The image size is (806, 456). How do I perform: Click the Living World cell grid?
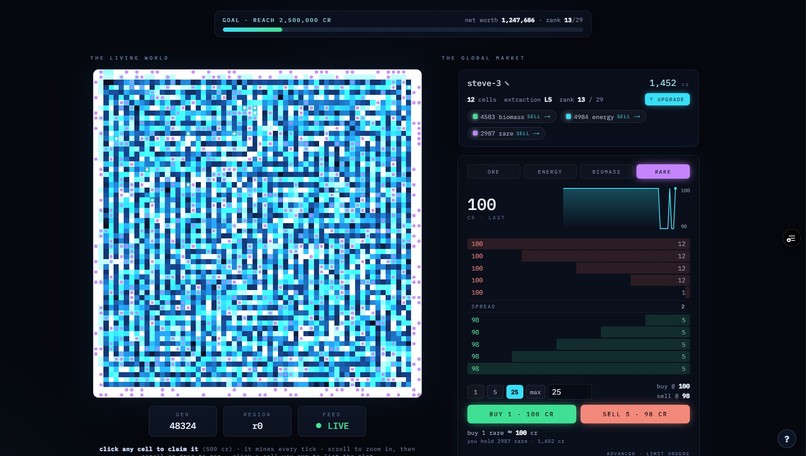(258, 233)
